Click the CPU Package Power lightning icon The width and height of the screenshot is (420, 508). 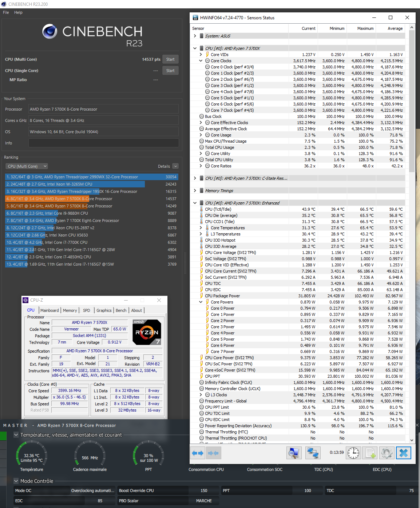coord(201,296)
